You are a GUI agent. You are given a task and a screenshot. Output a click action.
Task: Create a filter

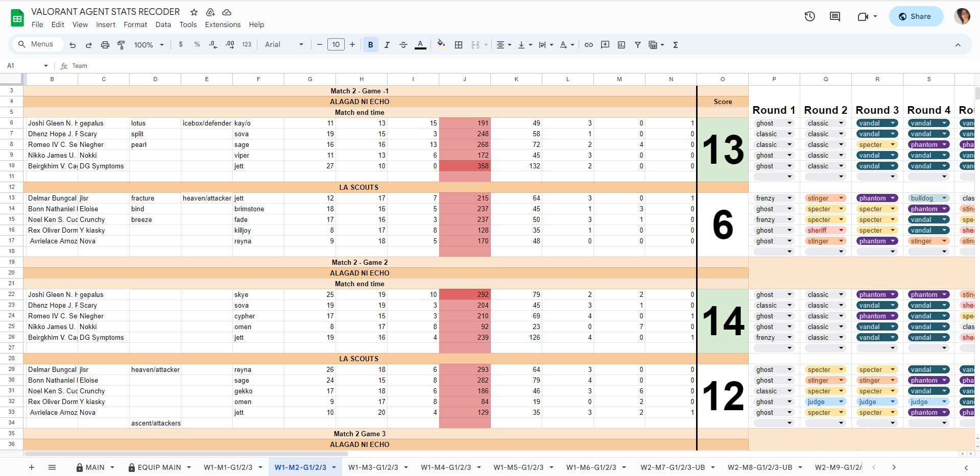[x=638, y=45]
